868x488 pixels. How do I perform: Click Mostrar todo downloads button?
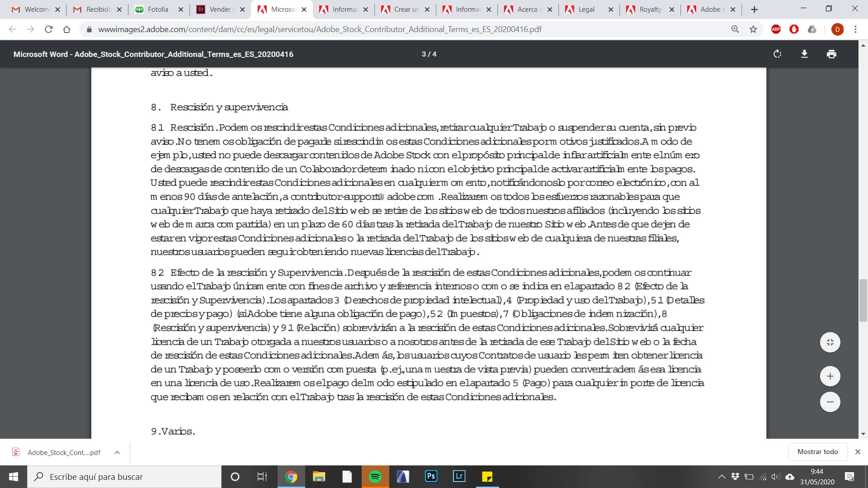pos(817,452)
